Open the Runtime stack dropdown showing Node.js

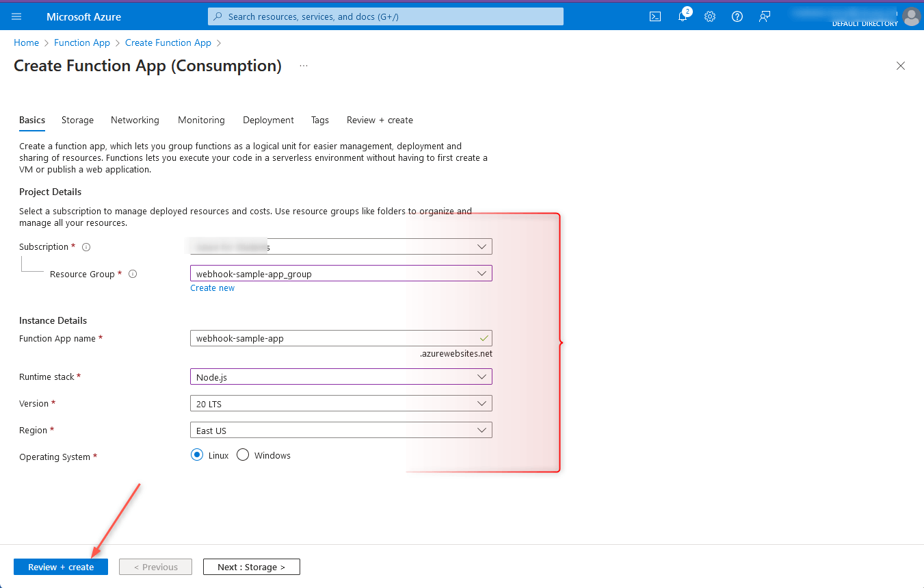482,376
